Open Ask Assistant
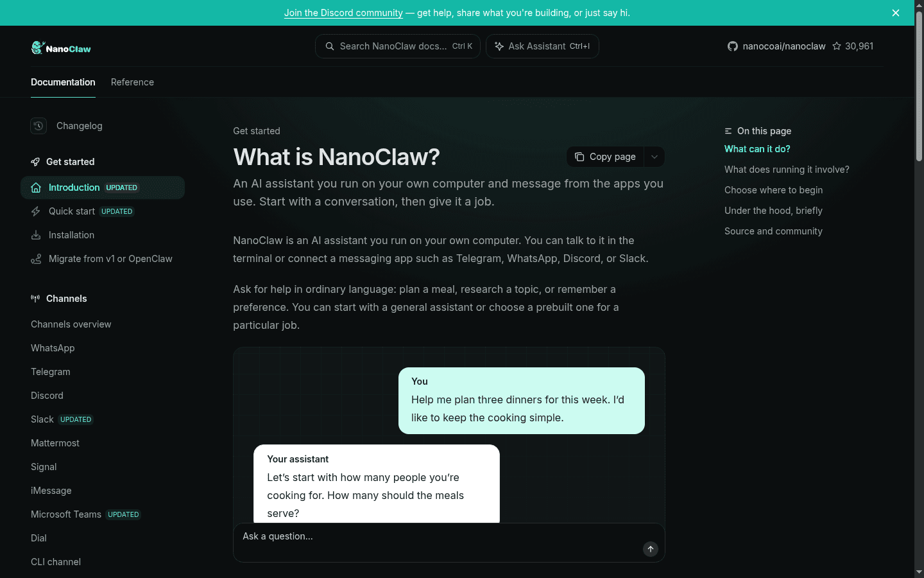The image size is (924, 578). pyautogui.click(x=542, y=46)
